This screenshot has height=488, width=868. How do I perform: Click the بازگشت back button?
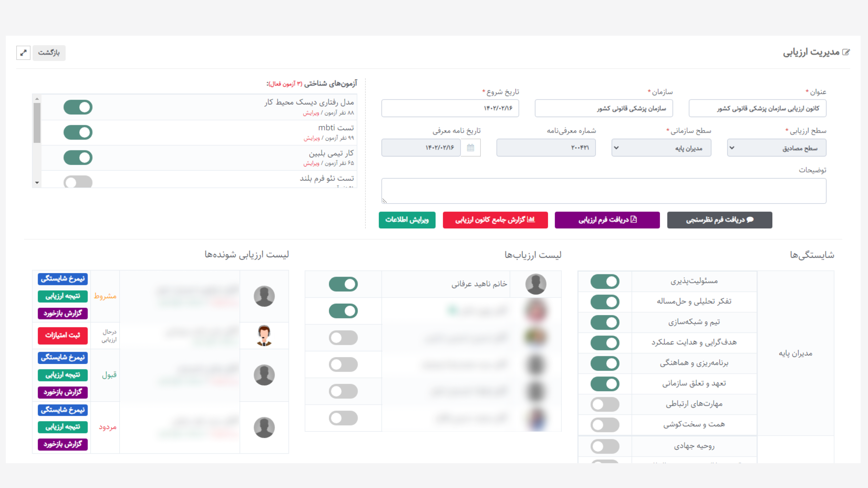click(x=49, y=53)
